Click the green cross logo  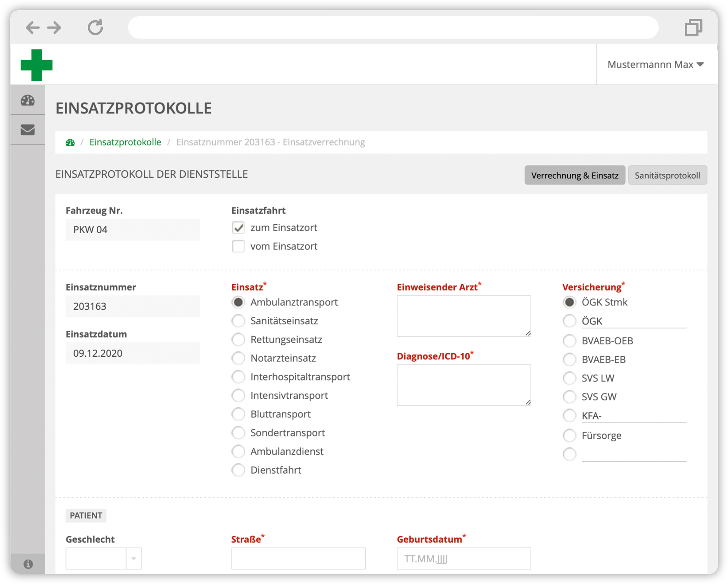point(36,65)
